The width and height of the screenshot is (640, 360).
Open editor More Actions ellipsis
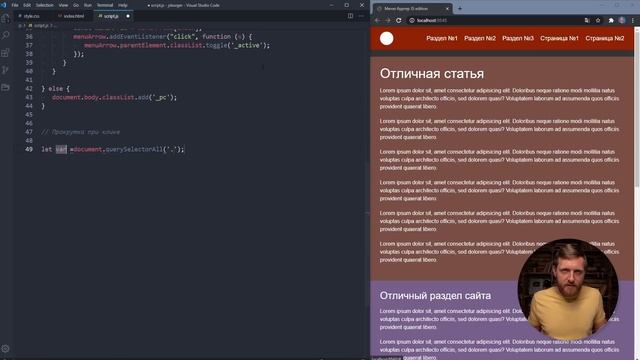point(361,16)
